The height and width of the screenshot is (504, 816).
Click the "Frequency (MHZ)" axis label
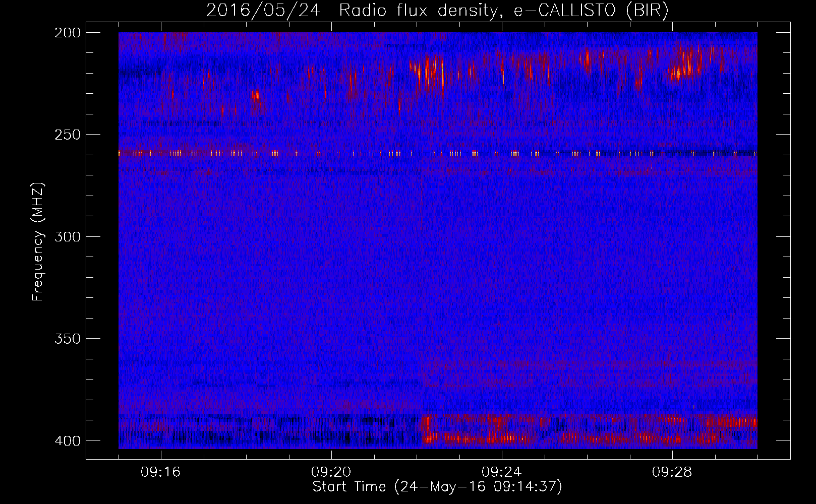(x=38, y=241)
